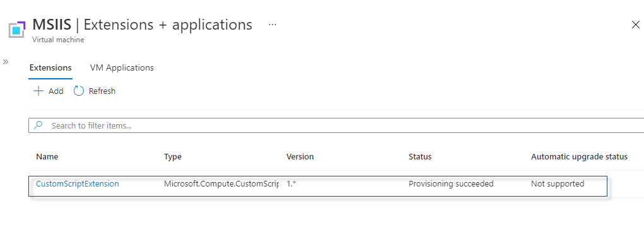Select the Not supported upgrade cell
This screenshot has height=230, width=644.
(558, 183)
